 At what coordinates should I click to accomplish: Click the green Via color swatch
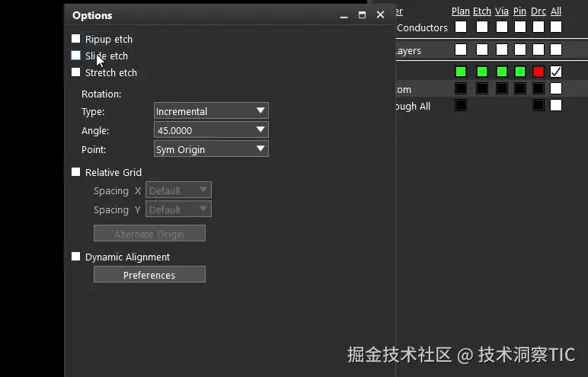[502, 72]
